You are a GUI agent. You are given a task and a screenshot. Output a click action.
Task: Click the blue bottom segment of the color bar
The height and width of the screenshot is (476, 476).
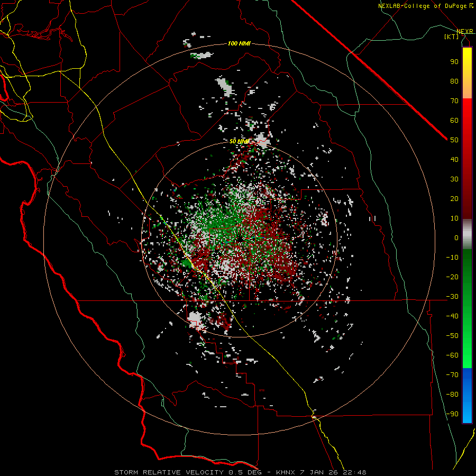click(x=467, y=395)
